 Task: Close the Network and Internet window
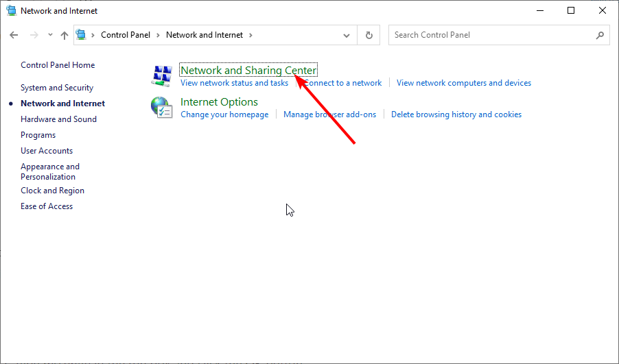tap(603, 11)
